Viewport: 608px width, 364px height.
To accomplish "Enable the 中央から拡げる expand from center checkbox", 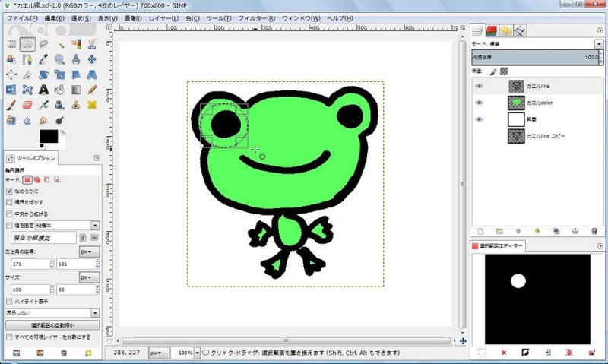I will pyautogui.click(x=9, y=214).
